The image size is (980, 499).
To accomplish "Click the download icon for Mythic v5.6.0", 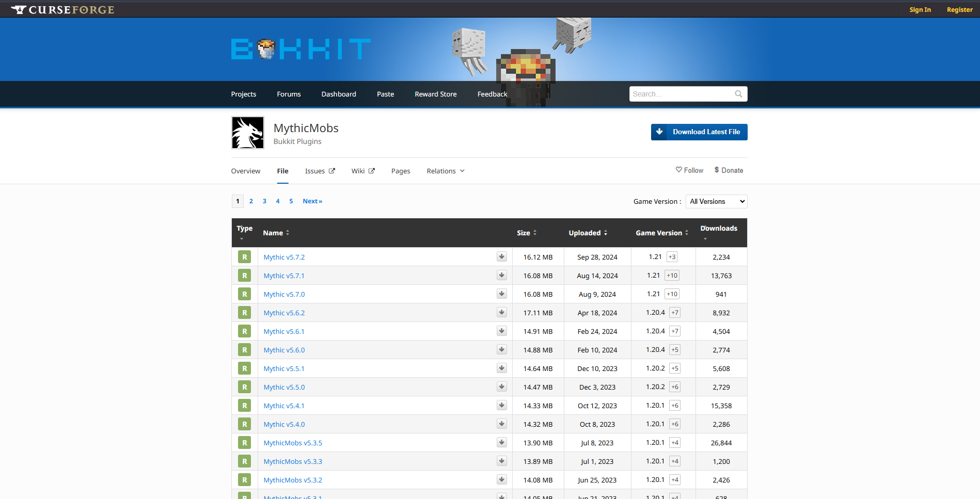I will [x=502, y=349].
